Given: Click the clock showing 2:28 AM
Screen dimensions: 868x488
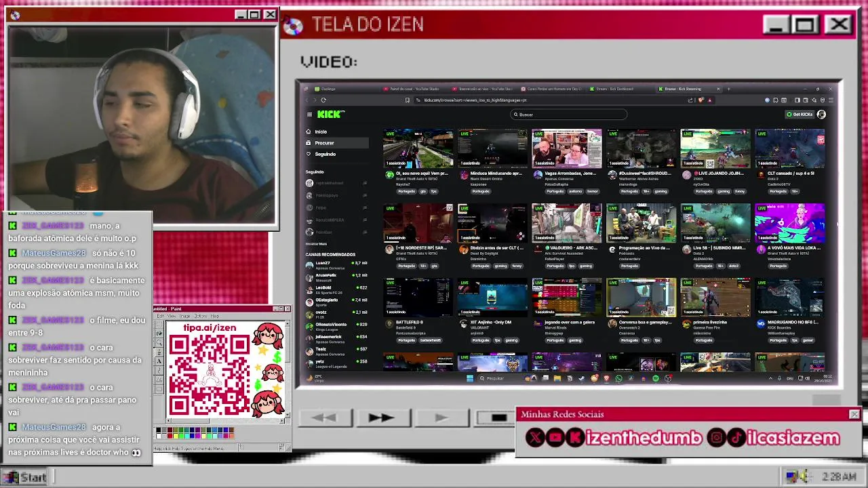Looking at the screenshot, I should pyautogui.click(x=839, y=477).
